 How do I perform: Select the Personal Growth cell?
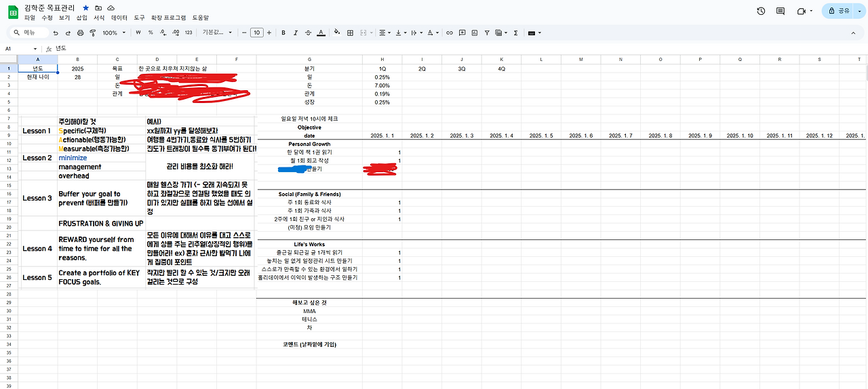(x=309, y=144)
